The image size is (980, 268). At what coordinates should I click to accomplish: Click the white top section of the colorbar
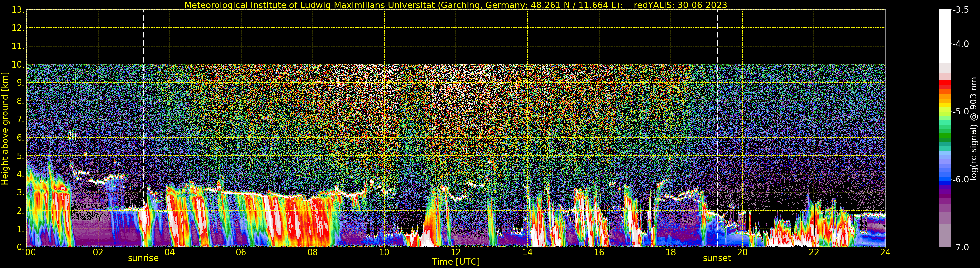coord(945,36)
